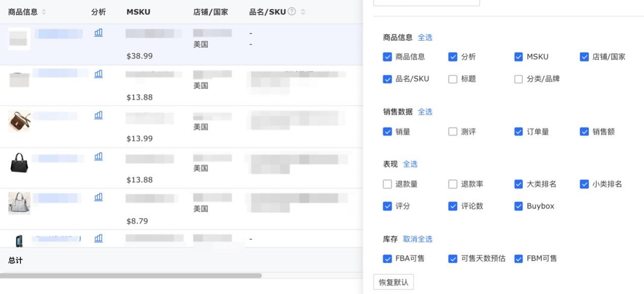Click the gray handbag product thumbnail
Screen dimensions: 644x294
coord(18,203)
